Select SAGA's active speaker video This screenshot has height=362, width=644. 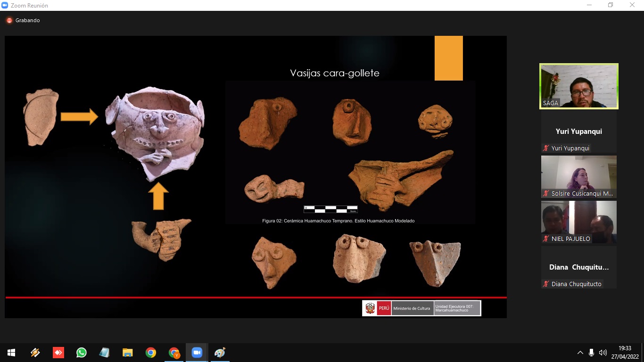tap(578, 86)
